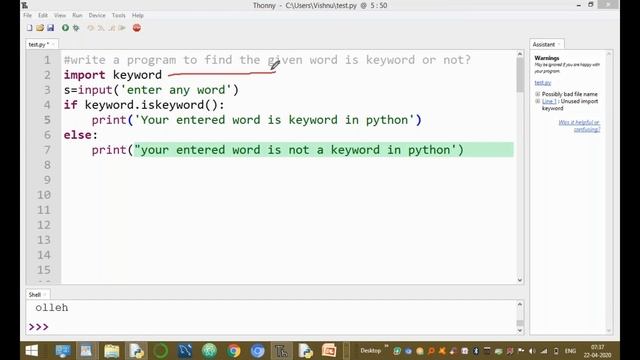The image size is (640, 360).
Task: Open the Run menu
Action: 77,15
